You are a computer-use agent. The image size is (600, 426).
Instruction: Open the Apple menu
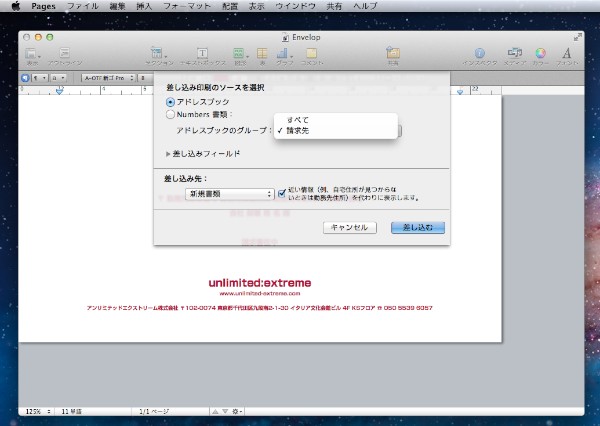click(x=16, y=6)
